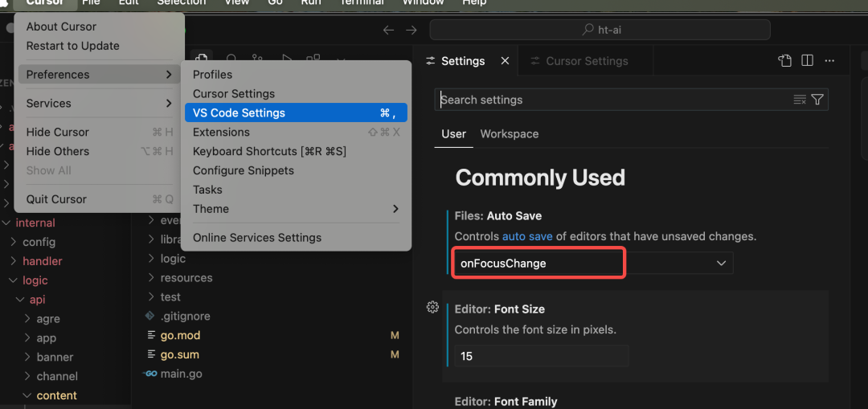Screen dimensions: 868x409
Task: Open the settings filter funnel
Action: pyautogui.click(x=817, y=100)
